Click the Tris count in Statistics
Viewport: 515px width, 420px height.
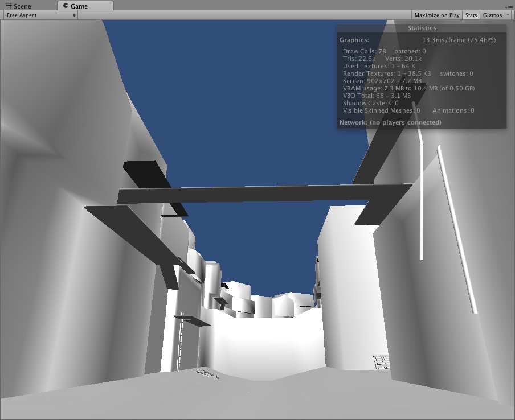point(359,59)
